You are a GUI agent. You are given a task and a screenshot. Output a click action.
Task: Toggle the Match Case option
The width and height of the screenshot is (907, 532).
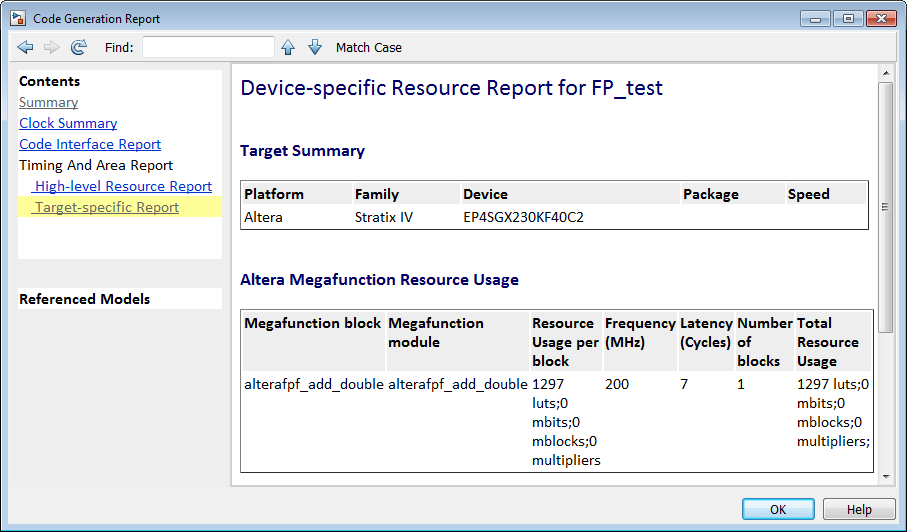(x=369, y=47)
